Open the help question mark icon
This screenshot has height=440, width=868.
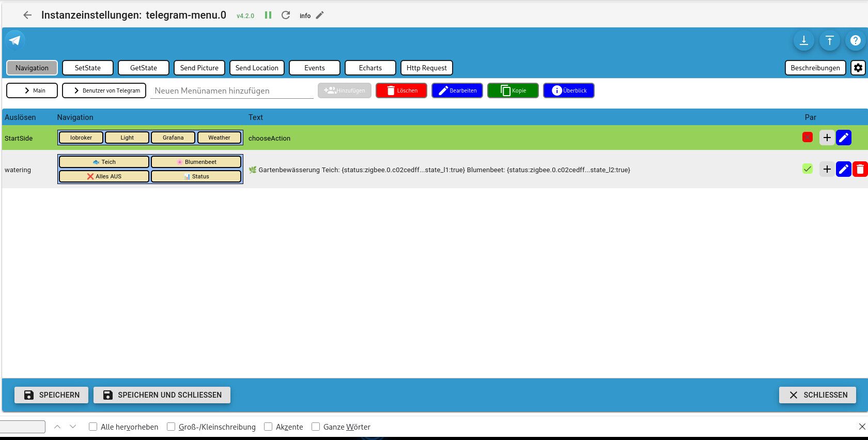click(856, 40)
